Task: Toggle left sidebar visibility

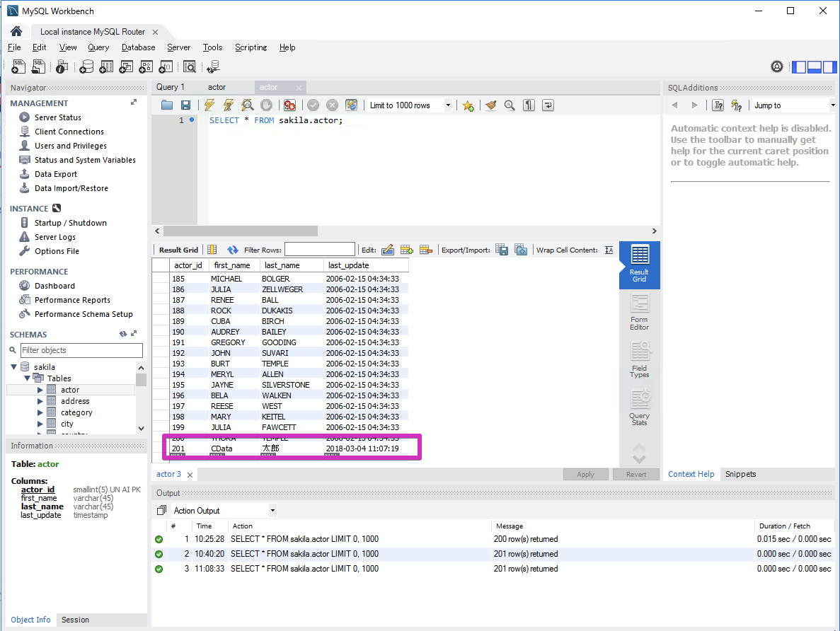Action: [x=799, y=67]
